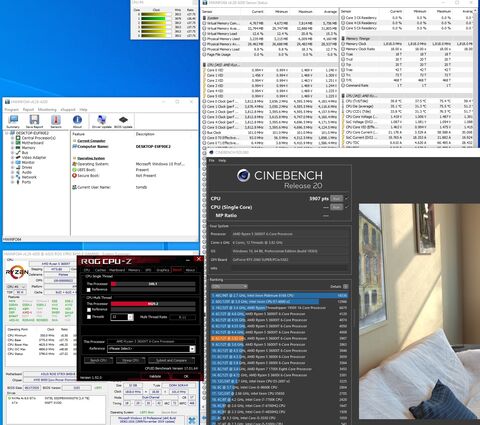480x425 pixels.
Task: Click the Bench CPU button
Action: (99, 360)
